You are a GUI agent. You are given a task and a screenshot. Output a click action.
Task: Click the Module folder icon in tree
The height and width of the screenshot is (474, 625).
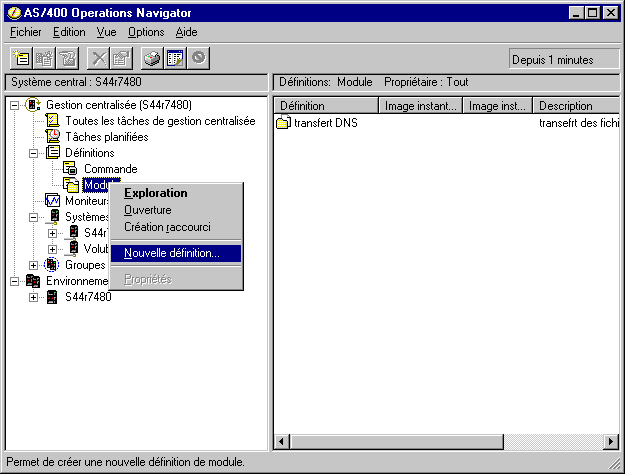coord(71,185)
